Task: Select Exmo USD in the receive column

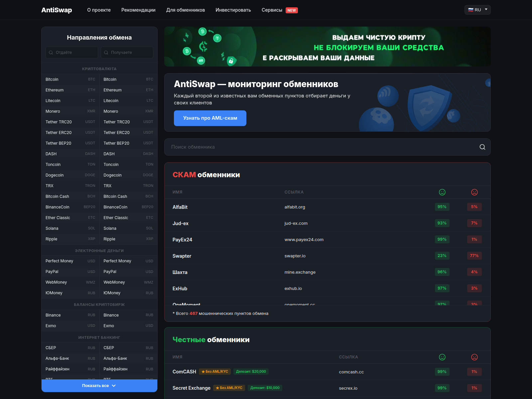Action: (x=128, y=326)
